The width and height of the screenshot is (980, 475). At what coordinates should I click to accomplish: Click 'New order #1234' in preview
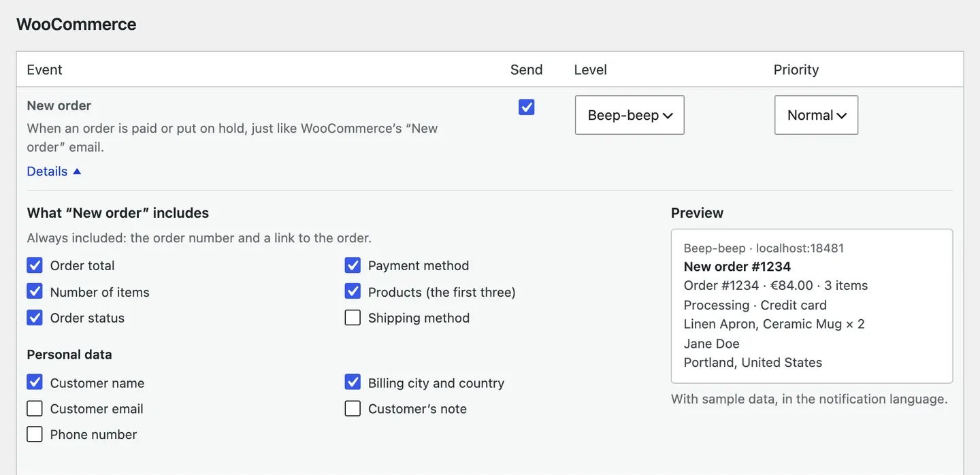737,267
